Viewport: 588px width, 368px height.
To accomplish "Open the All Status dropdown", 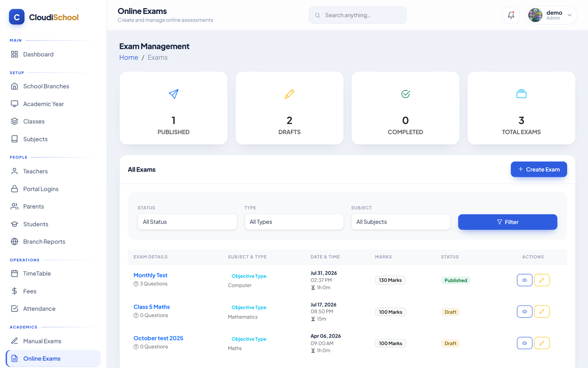I will 187,222.
